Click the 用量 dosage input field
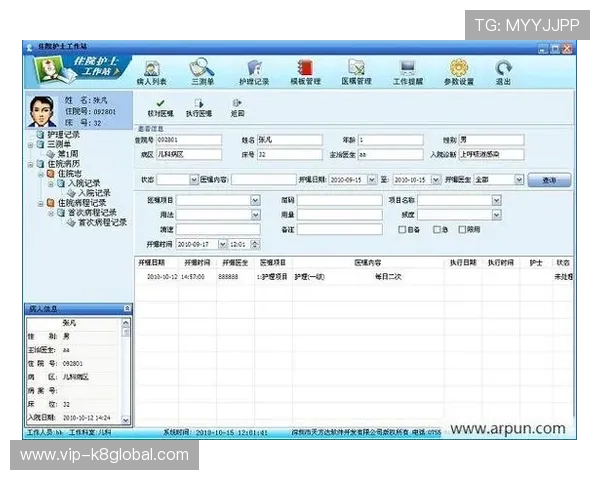 point(340,215)
